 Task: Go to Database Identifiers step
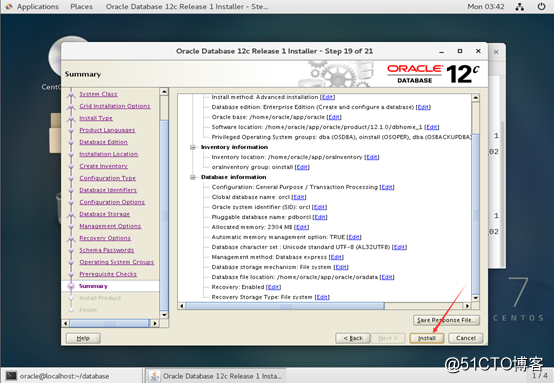pos(108,190)
